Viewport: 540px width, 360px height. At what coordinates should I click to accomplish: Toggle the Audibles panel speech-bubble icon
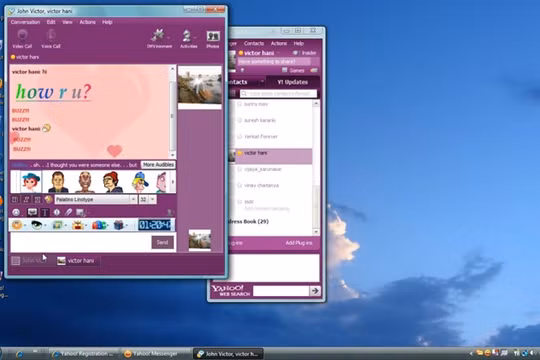(x=32, y=212)
